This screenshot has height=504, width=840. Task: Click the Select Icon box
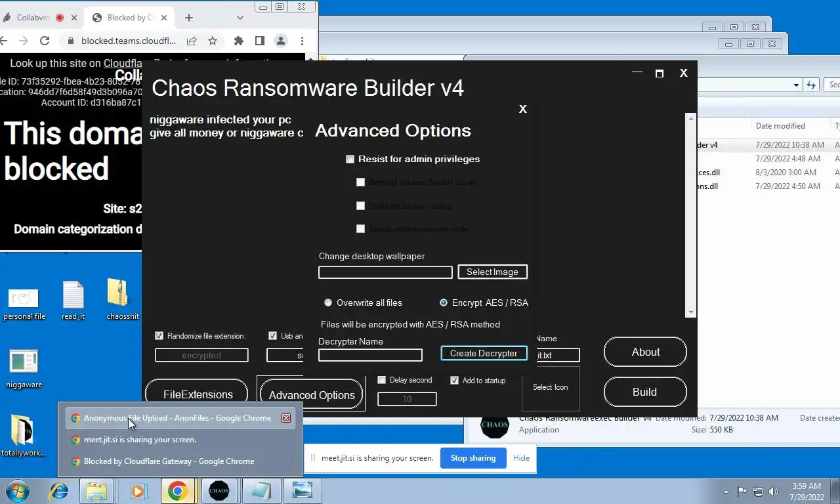tap(551, 387)
